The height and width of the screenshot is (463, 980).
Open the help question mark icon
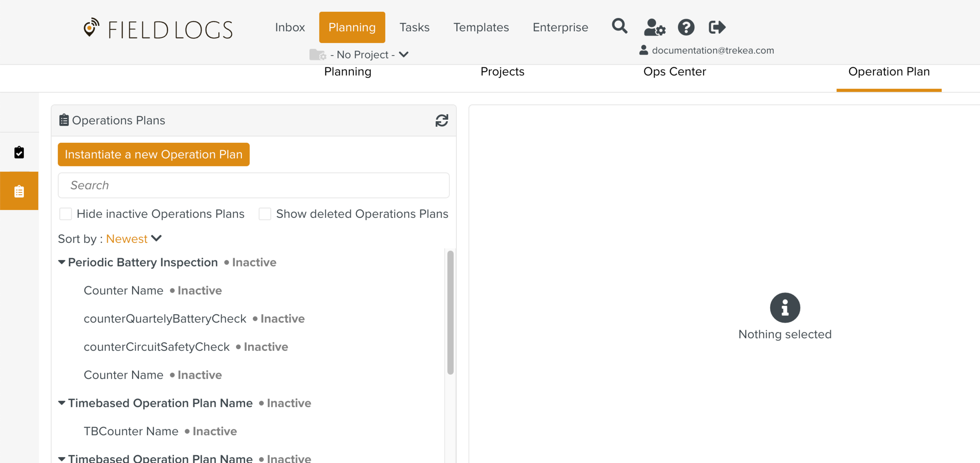(x=686, y=27)
